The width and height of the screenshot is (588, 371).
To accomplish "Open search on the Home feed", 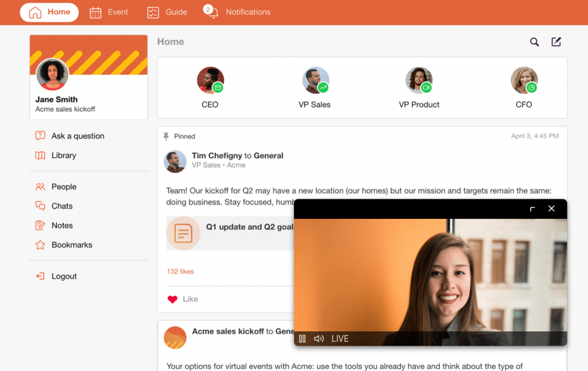I will [534, 42].
